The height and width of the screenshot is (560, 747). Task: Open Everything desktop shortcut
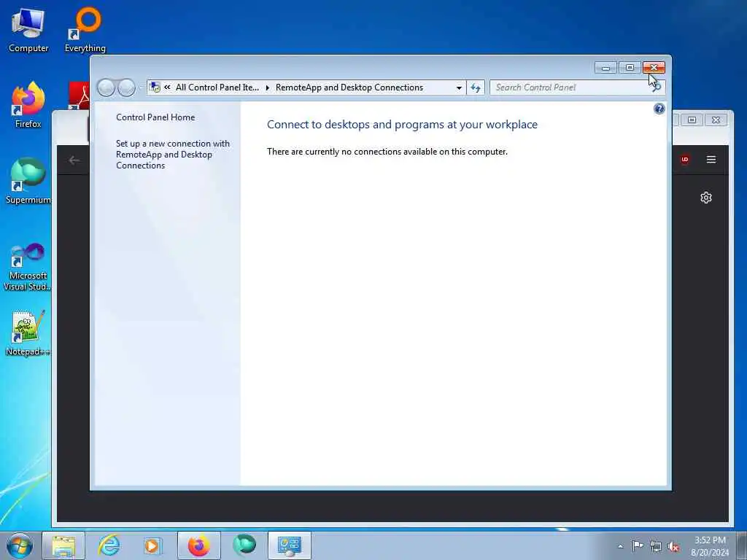click(x=85, y=31)
